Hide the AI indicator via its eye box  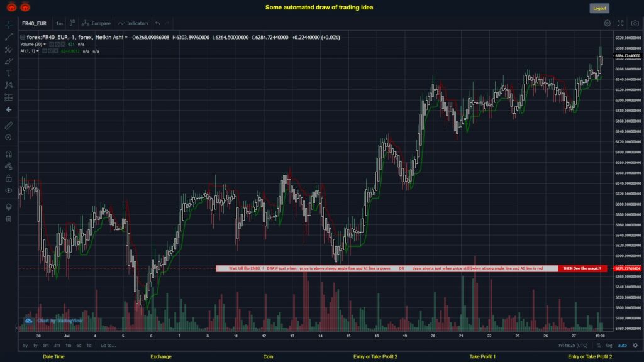tap(45, 52)
